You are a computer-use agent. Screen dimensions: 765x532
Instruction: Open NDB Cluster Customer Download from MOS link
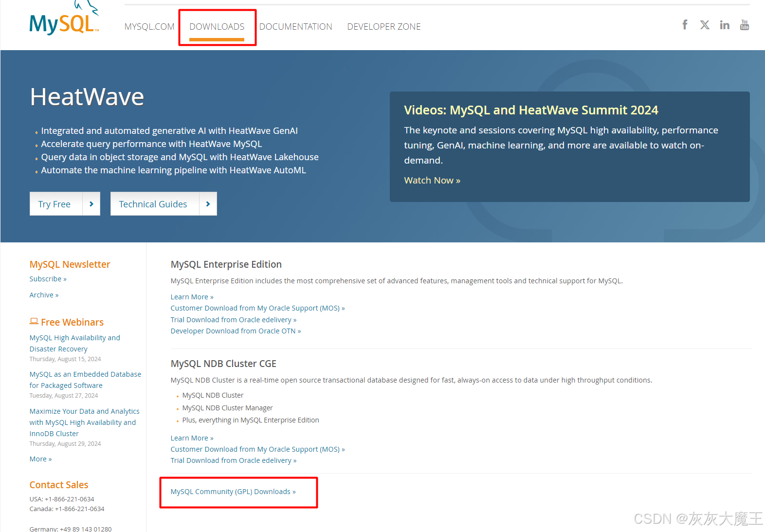pos(257,449)
